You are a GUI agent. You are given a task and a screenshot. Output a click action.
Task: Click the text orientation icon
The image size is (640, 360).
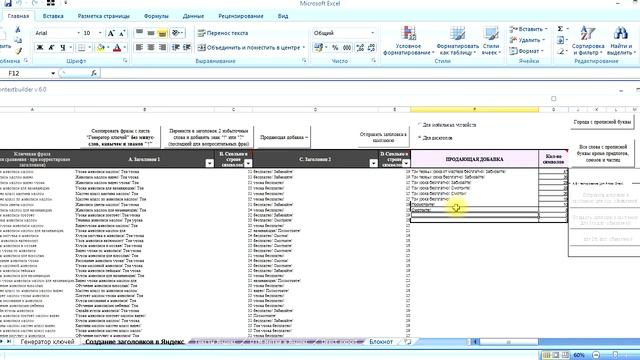coord(176,33)
